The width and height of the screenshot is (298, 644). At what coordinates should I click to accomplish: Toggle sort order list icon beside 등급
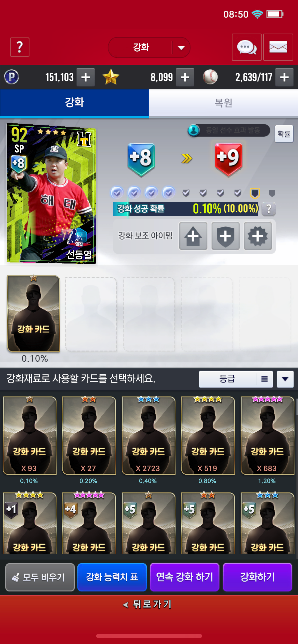(264, 379)
